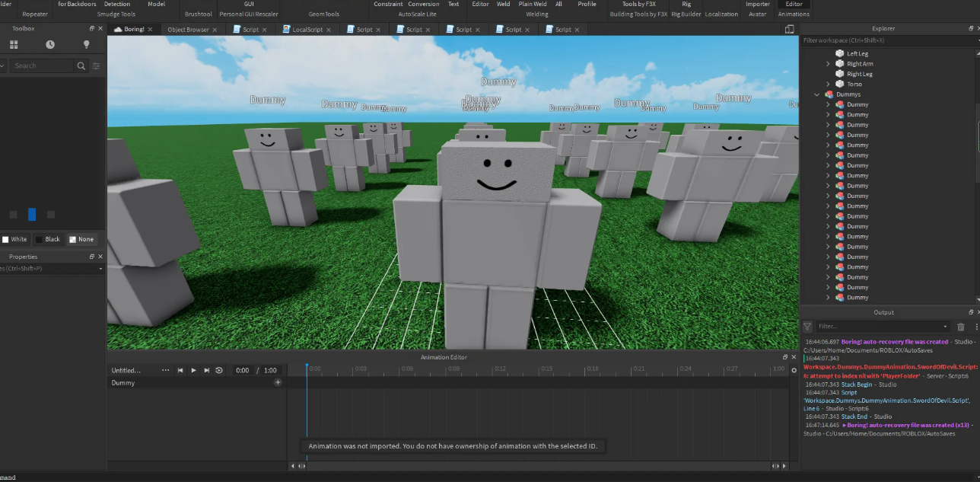Click the Filter workspace field in Explorer
Image resolution: width=980 pixels, height=482 pixels.
point(887,40)
